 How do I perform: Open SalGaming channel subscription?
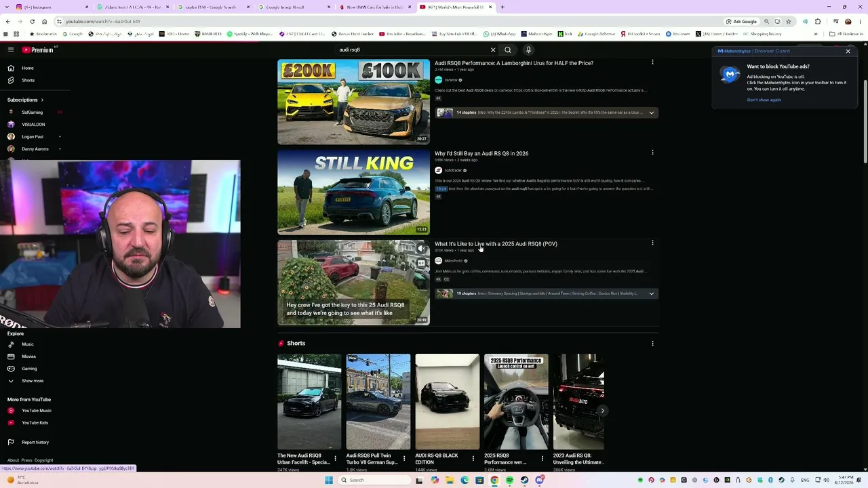(32, 112)
